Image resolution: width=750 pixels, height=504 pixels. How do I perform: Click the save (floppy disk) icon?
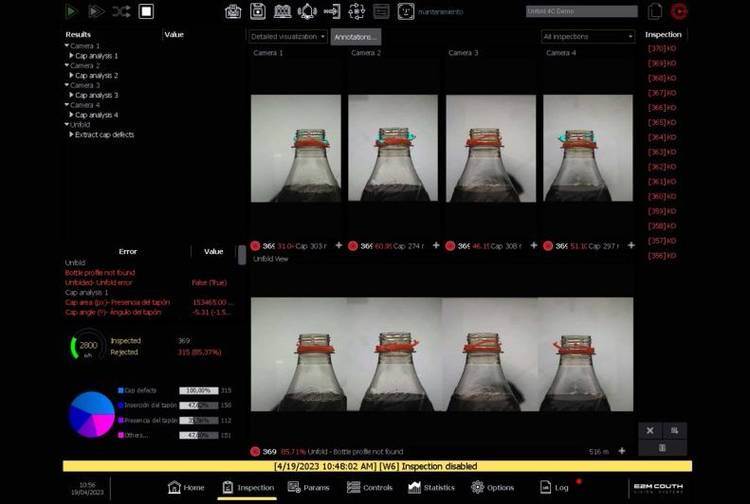pos(257,12)
